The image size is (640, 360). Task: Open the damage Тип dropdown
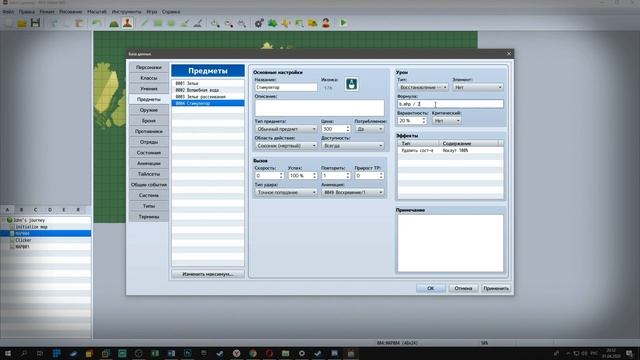[x=423, y=87]
